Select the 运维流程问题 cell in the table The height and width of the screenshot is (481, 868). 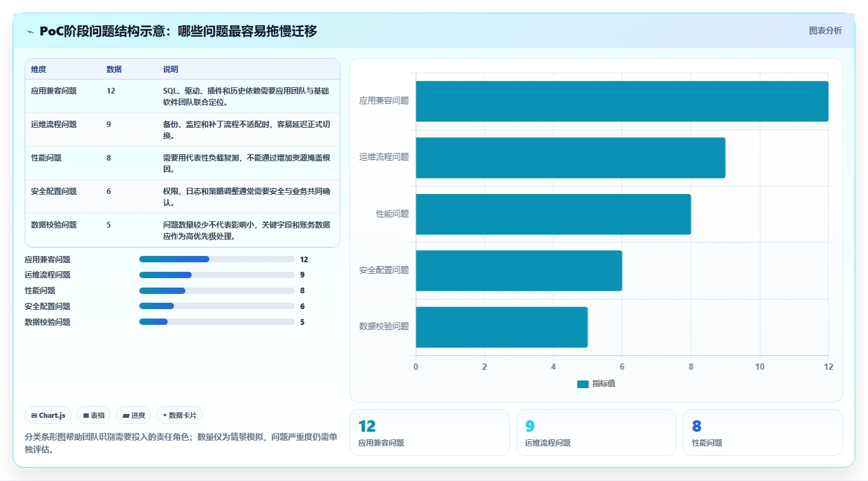pos(54,125)
